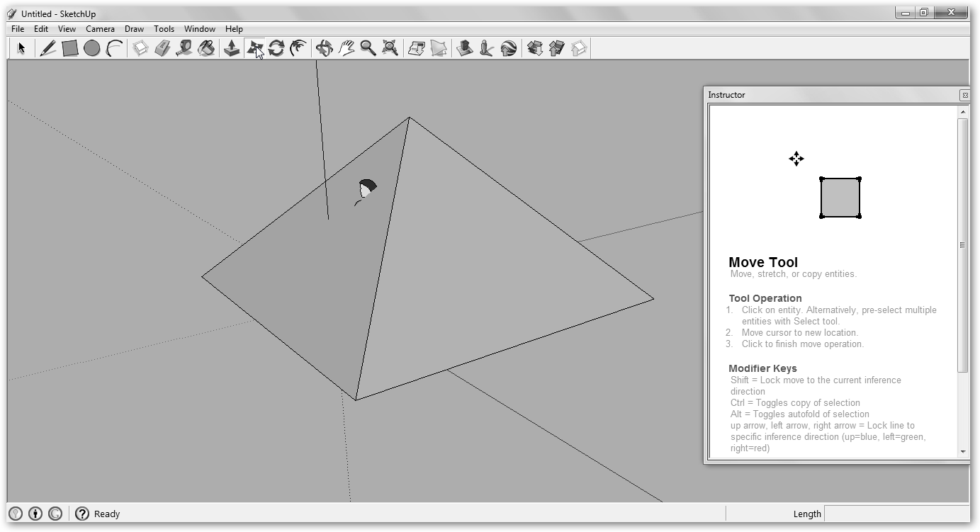Open the Draw menu

[x=134, y=29]
